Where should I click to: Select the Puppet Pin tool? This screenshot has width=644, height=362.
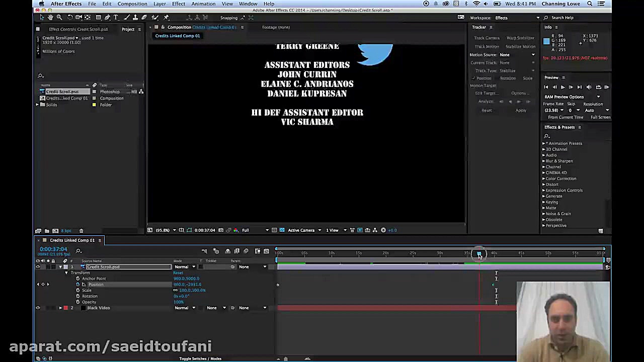[x=166, y=17]
